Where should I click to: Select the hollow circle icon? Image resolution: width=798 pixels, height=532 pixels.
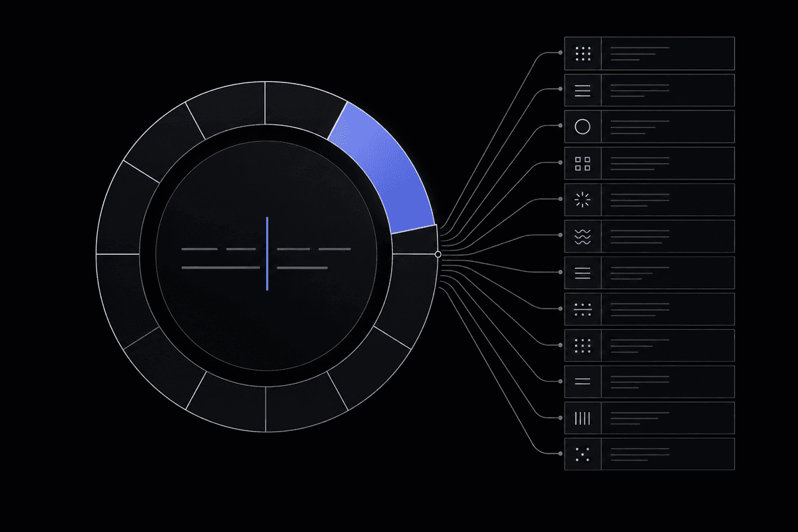point(583,127)
